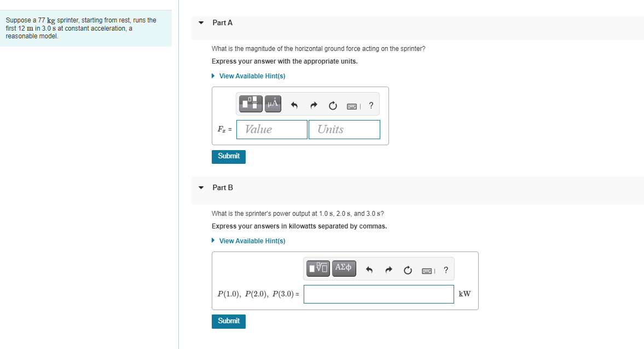644x349 pixels.
Task: Open Greek symbols ΑΣΦ menu in Part B
Action: [344, 268]
